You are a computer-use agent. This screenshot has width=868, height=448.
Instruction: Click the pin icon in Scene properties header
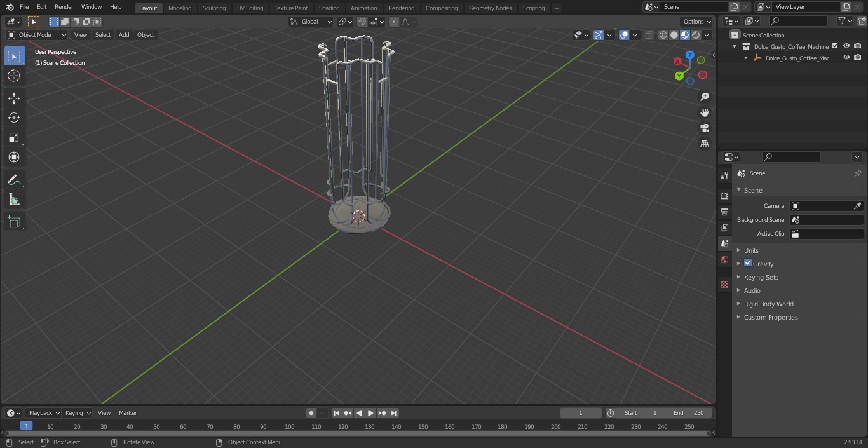coord(857,173)
